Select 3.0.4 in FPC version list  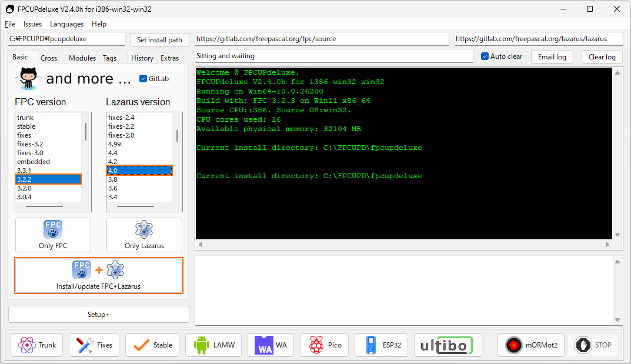(48, 197)
